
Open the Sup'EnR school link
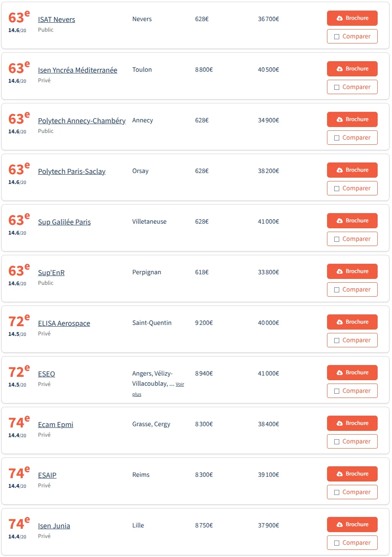(51, 273)
